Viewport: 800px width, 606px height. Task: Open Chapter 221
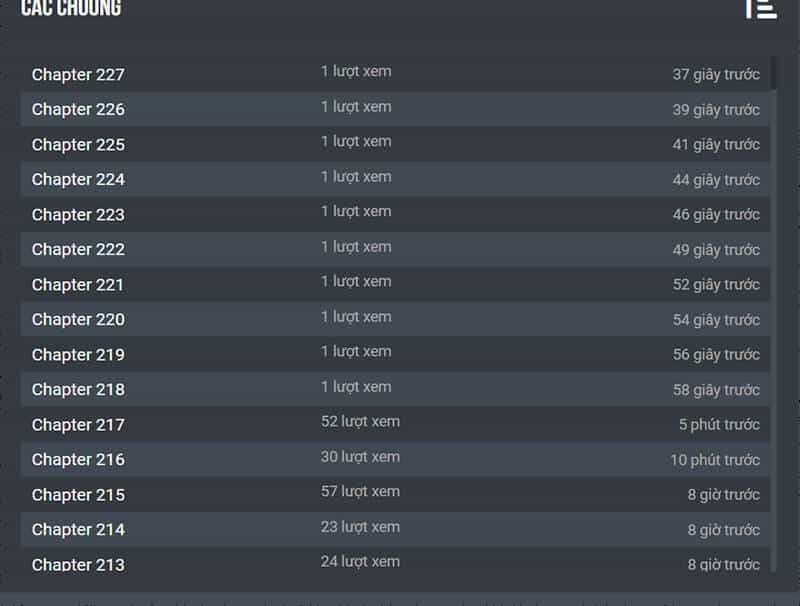point(78,285)
